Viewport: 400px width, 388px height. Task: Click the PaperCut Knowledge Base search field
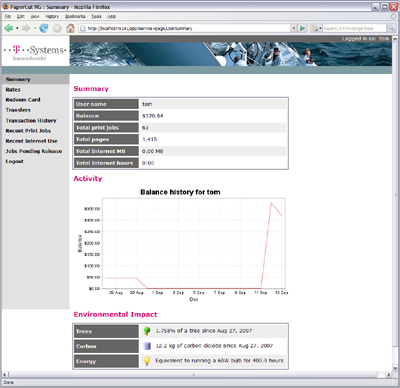click(354, 28)
